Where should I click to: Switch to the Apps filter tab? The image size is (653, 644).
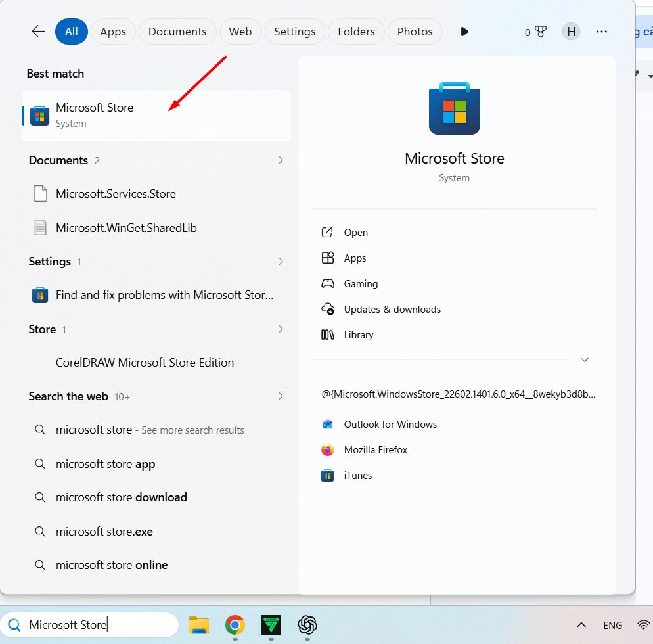tap(113, 32)
